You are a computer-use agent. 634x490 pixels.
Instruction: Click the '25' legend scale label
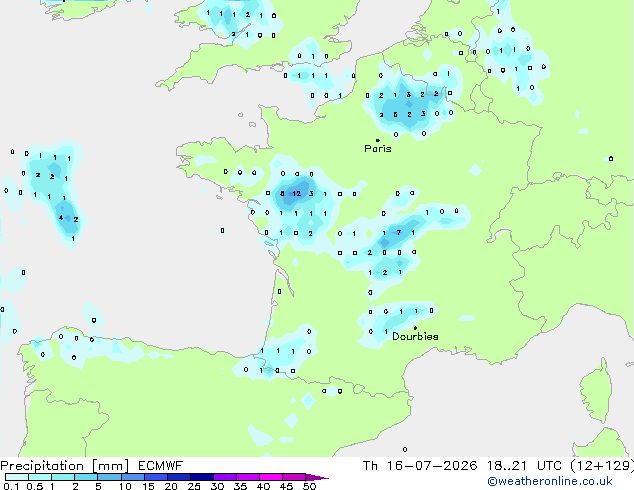click(x=194, y=486)
